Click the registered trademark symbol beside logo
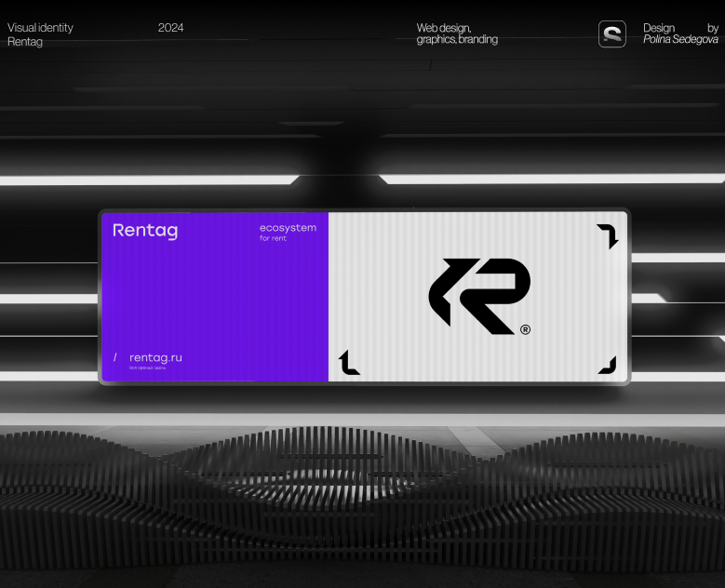Viewport: 725px width, 588px height. click(x=525, y=329)
